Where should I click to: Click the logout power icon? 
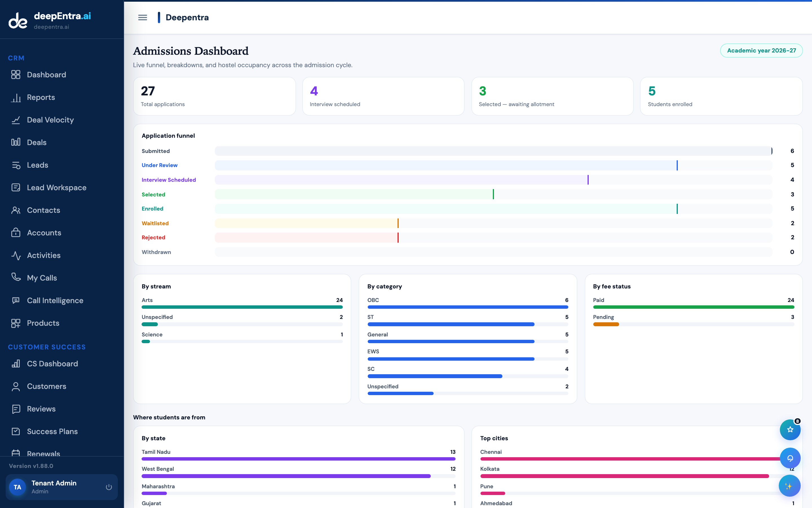pyautogui.click(x=109, y=487)
